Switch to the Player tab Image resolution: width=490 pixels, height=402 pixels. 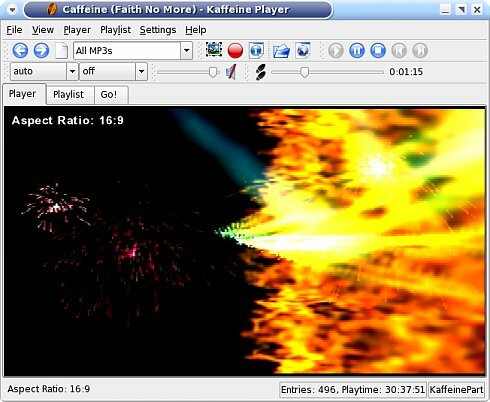pyautogui.click(x=23, y=94)
